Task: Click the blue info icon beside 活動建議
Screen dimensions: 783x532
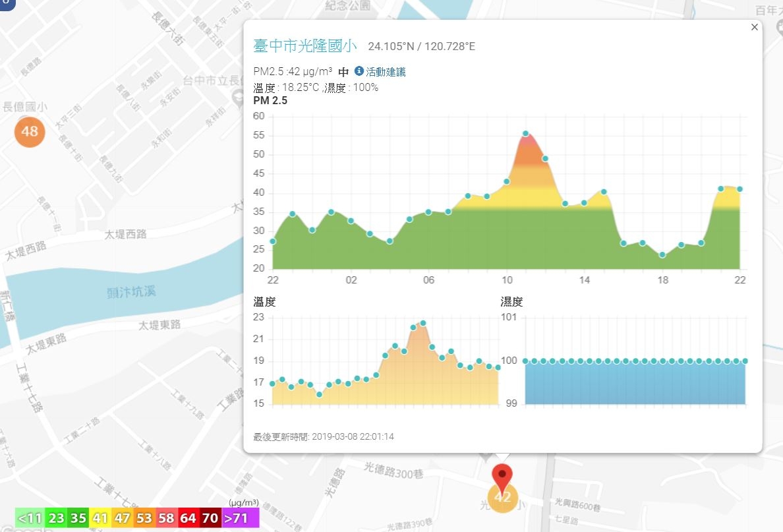Action: pos(359,71)
